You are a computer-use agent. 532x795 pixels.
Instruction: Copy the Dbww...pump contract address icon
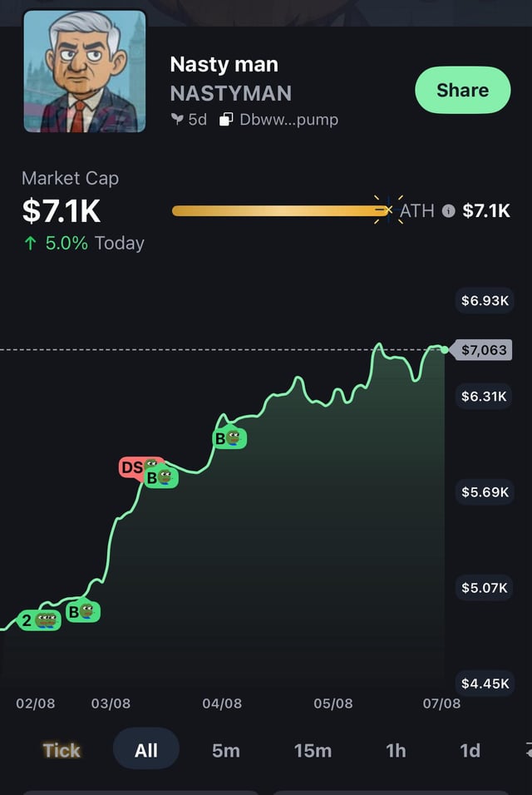point(226,120)
